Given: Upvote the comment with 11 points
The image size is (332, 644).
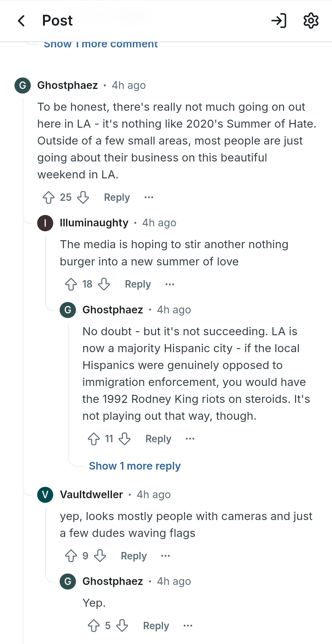Looking at the screenshot, I should pos(94,439).
